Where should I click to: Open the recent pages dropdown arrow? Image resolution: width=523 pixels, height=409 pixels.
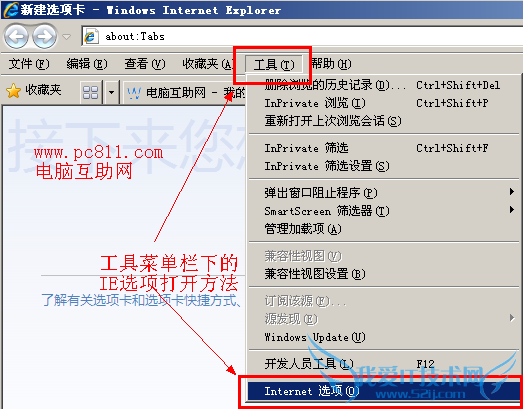click(x=67, y=36)
